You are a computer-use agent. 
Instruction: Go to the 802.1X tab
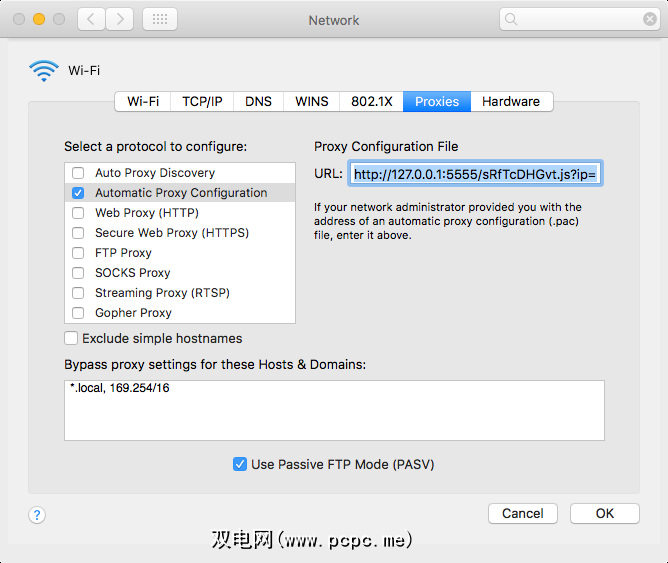(x=371, y=101)
